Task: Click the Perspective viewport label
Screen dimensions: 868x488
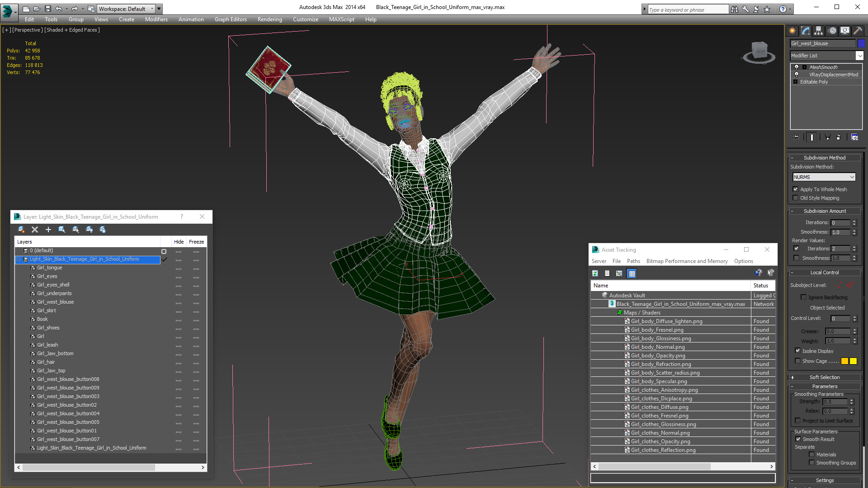Action: click(x=28, y=30)
